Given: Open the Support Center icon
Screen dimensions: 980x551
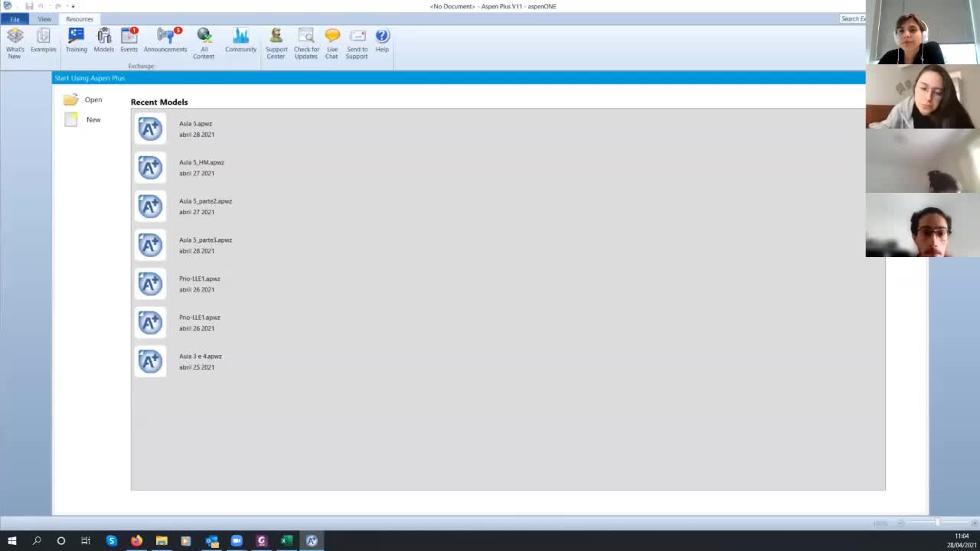Looking at the screenshot, I should pos(276,43).
